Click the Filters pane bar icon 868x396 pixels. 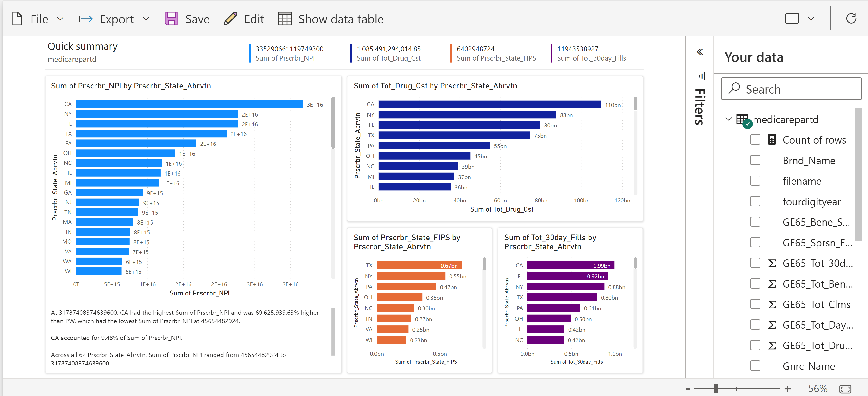(x=702, y=76)
